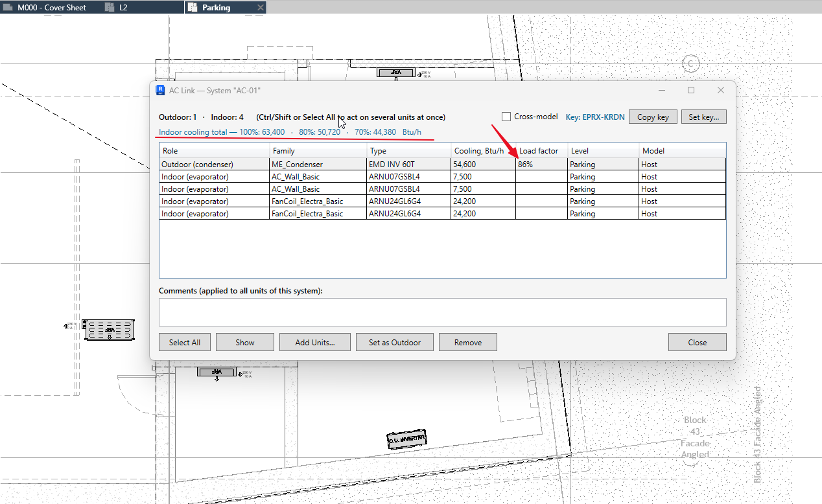Click the Key: EPRX-KRDN label
Viewport: 822px width, 504px height.
595,117
